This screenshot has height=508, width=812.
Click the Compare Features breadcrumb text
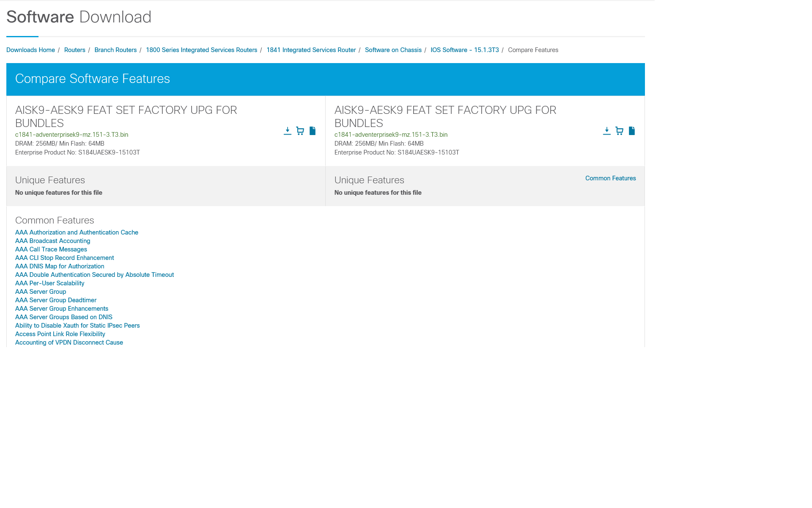(x=533, y=50)
